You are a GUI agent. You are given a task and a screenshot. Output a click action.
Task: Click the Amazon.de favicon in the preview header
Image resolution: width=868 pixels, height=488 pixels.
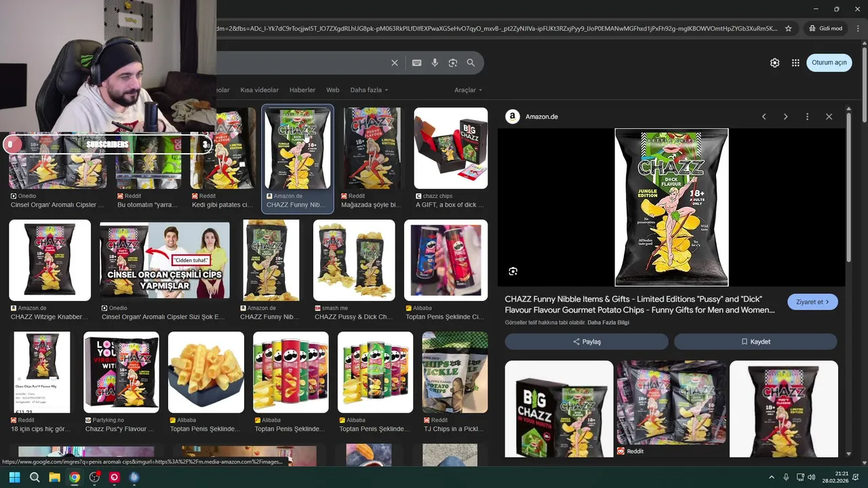coord(513,117)
